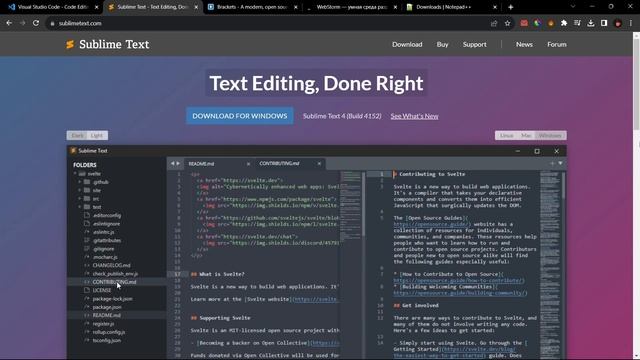Close the Visual Studio Code tab

pyautogui.click(x=96, y=7)
